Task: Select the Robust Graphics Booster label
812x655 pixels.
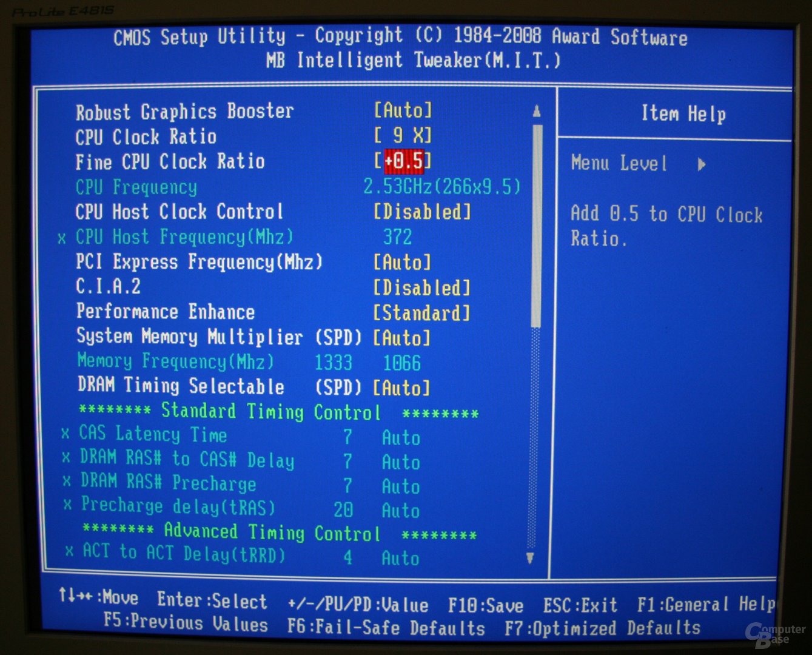Action: pyautogui.click(x=184, y=112)
